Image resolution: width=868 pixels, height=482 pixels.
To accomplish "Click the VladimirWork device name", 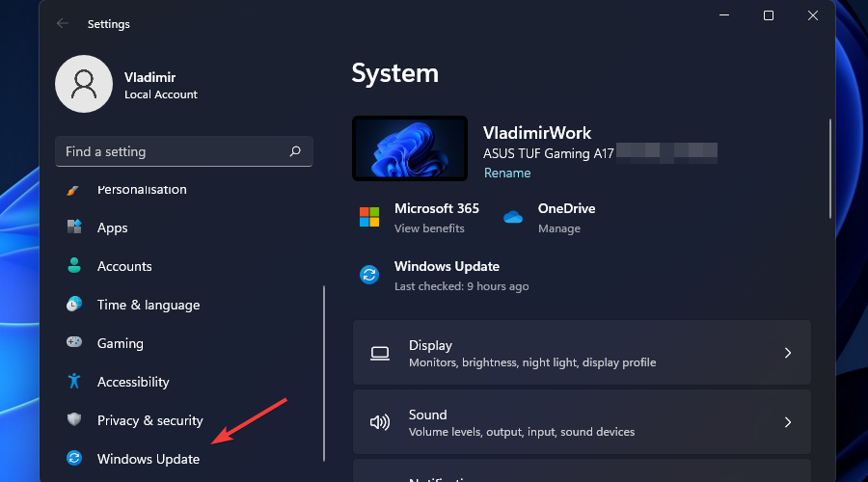I will click(537, 133).
